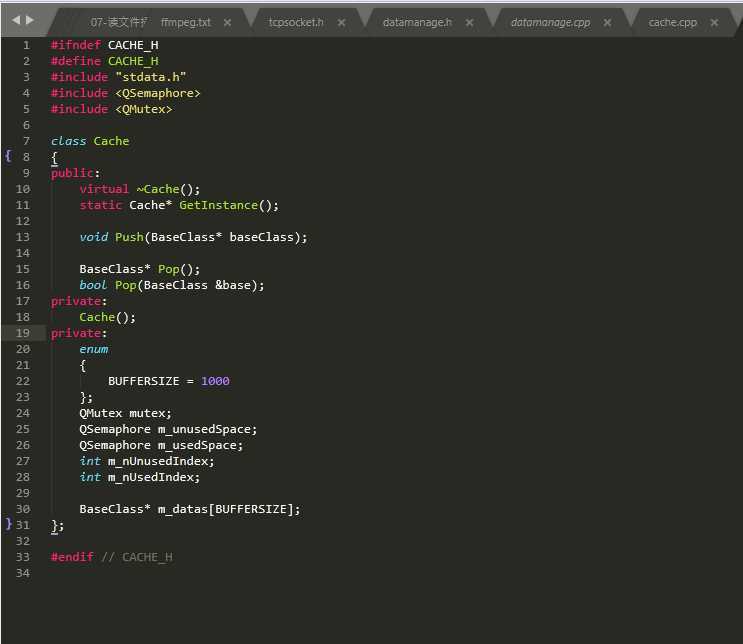This screenshot has height=644, width=743.
Task: Click on 'BaseClass* Pop();' line
Action: tap(140, 269)
